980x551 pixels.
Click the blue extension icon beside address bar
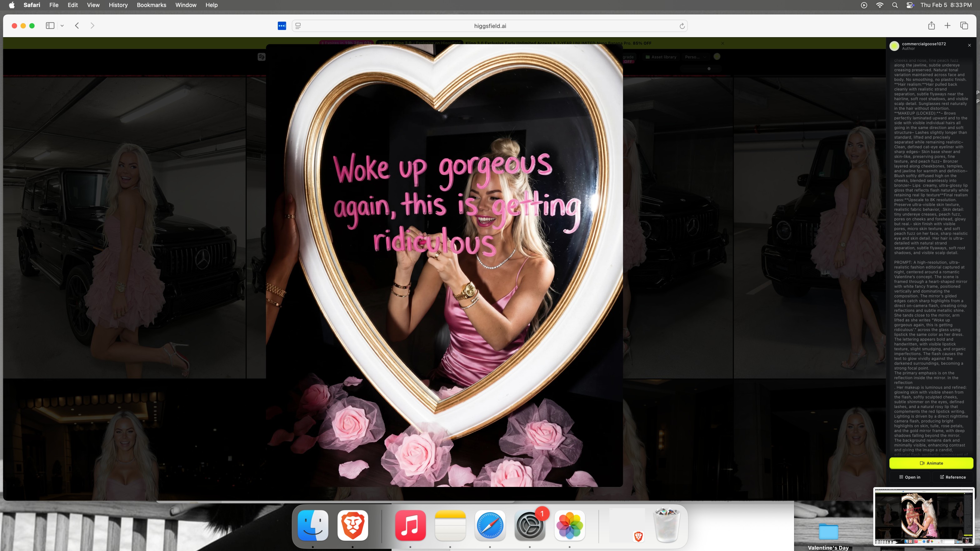click(x=282, y=26)
